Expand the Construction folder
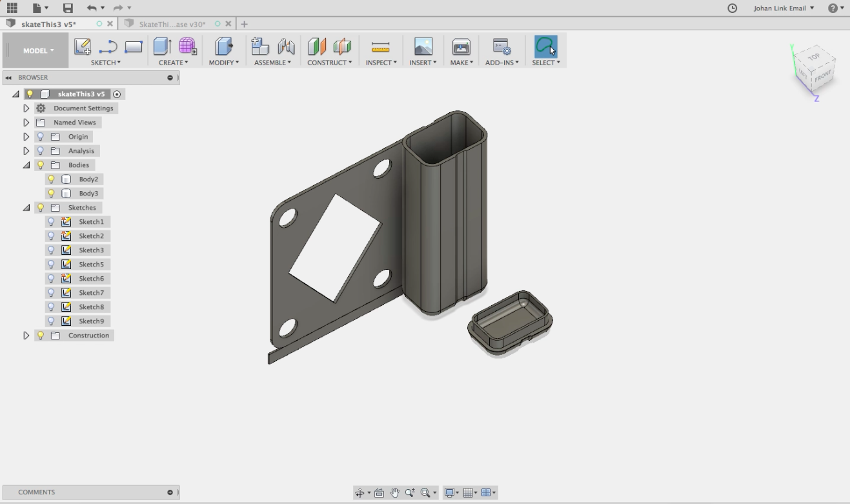The image size is (850, 504). pyautogui.click(x=26, y=336)
